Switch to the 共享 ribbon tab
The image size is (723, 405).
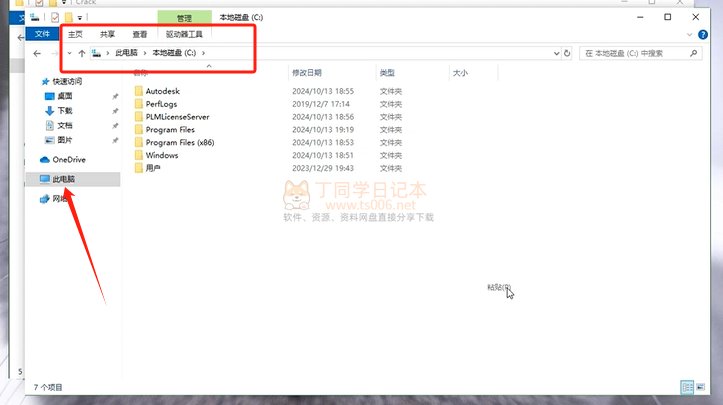tap(107, 34)
